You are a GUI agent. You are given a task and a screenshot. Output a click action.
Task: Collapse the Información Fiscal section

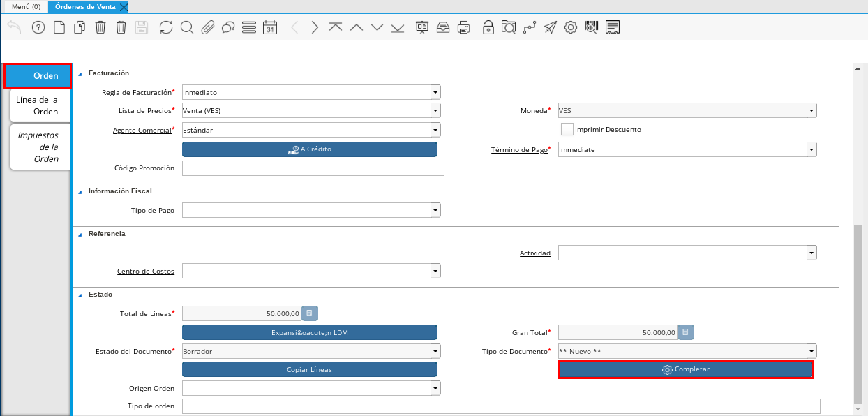80,191
